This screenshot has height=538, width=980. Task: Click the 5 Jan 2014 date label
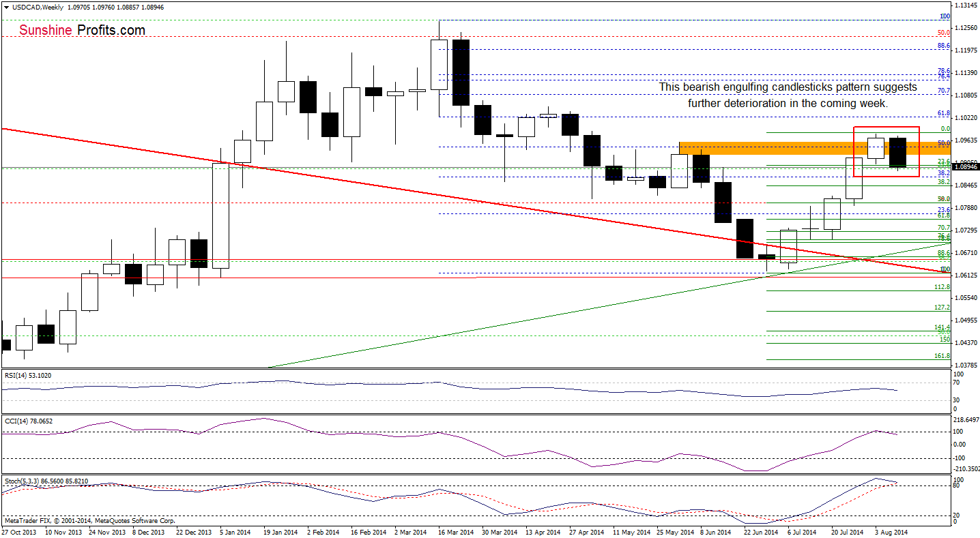pos(235,530)
